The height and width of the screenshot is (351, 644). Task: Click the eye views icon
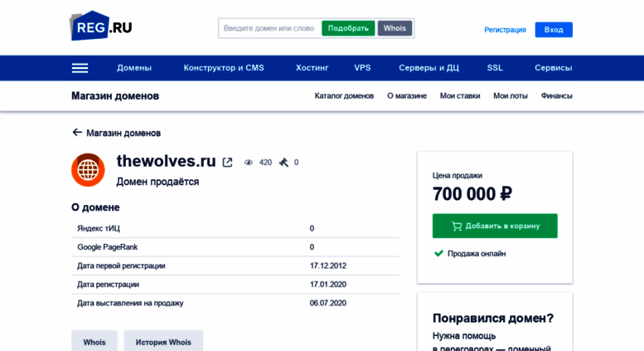[249, 163]
